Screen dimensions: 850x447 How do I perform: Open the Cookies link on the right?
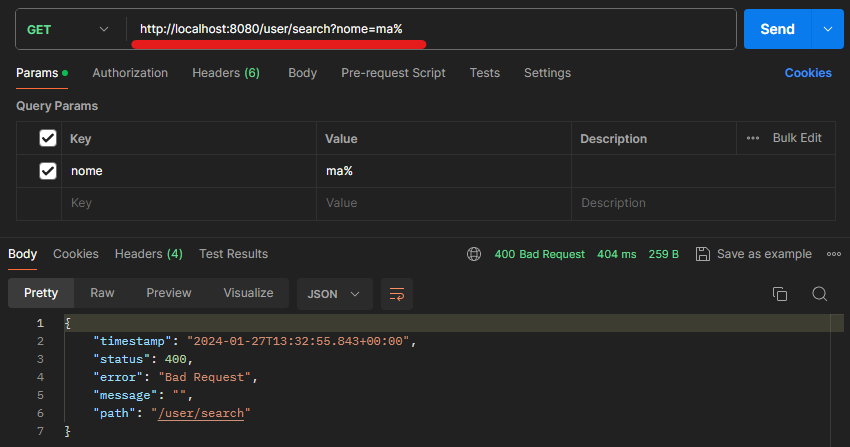(x=808, y=73)
